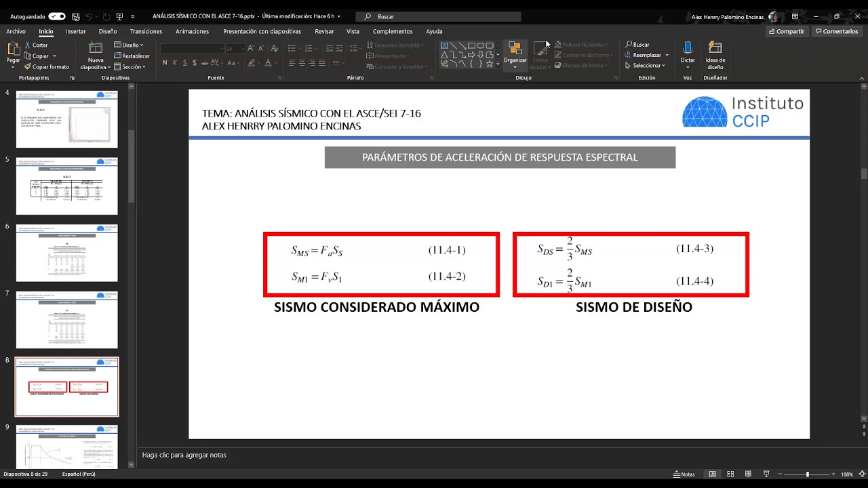868x488 pixels.
Task: Click the highlighter text color icon
Action: point(252,62)
